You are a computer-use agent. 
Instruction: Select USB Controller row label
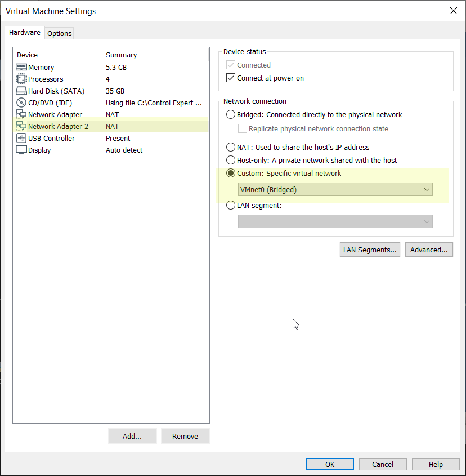(51, 139)
